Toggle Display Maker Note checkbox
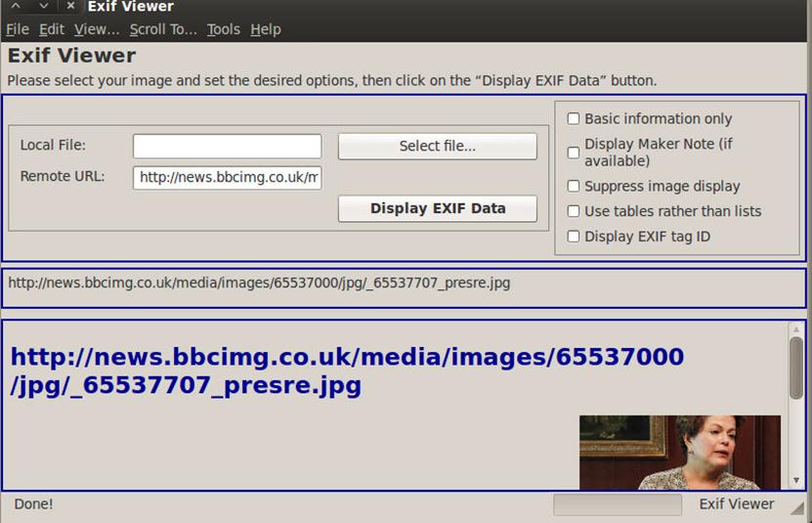 tap(574, 153)
